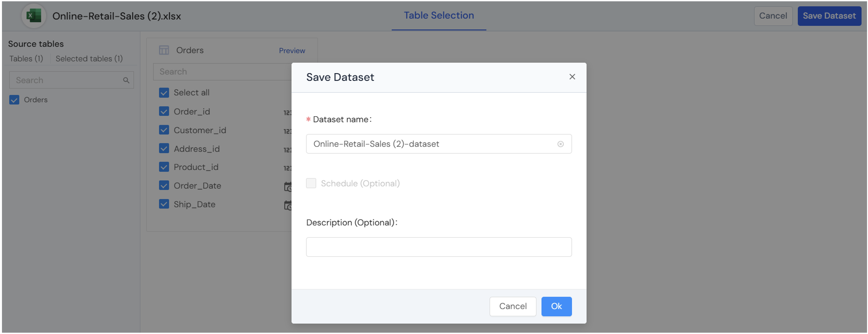Click Cancel in the Save Dataset dialog
This screenshot has width=868, height=334.
(x=512, y=306)
